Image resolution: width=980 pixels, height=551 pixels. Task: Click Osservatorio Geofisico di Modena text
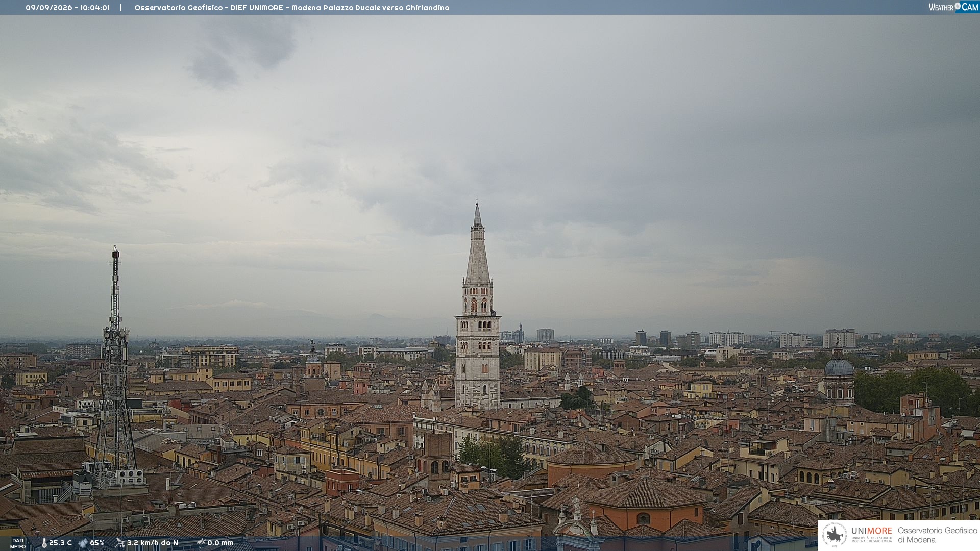click(937, 535)
